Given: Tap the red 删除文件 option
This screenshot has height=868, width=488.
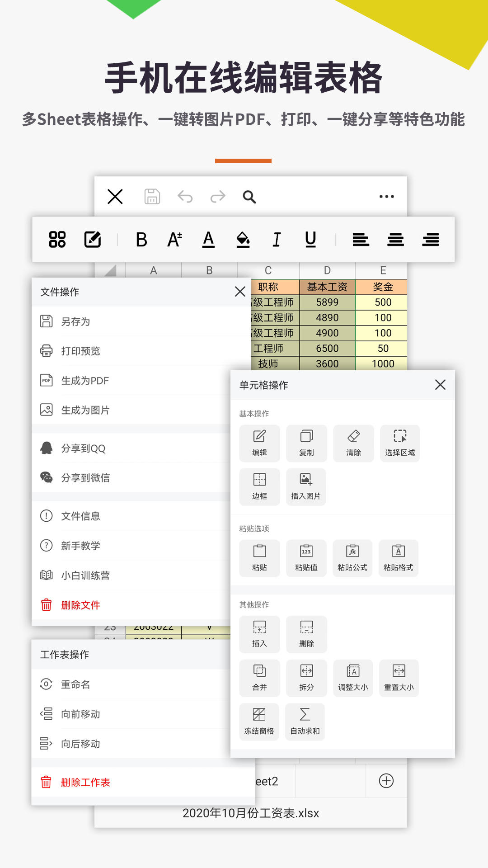Looking at the screenshot, I should click(x=80, y=605).
